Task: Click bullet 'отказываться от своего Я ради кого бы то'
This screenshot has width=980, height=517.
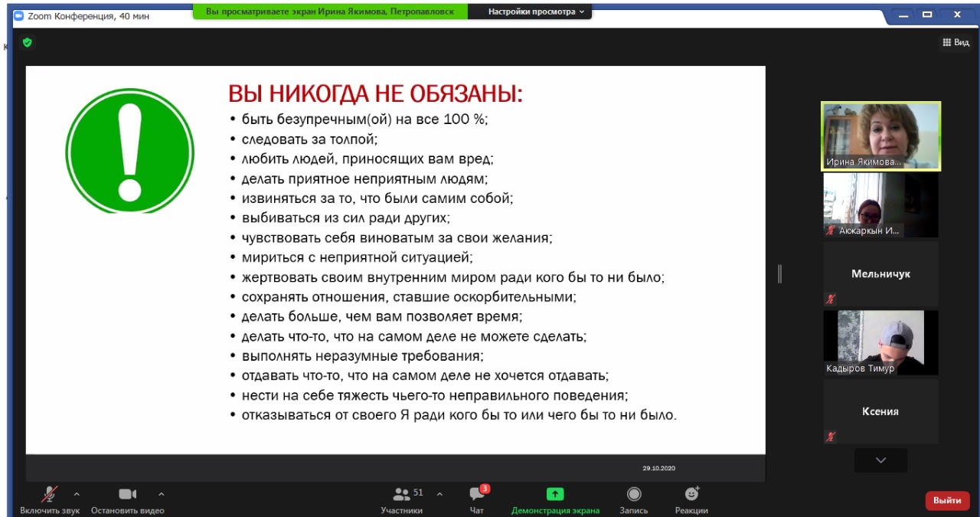Action: click(459, 415)
